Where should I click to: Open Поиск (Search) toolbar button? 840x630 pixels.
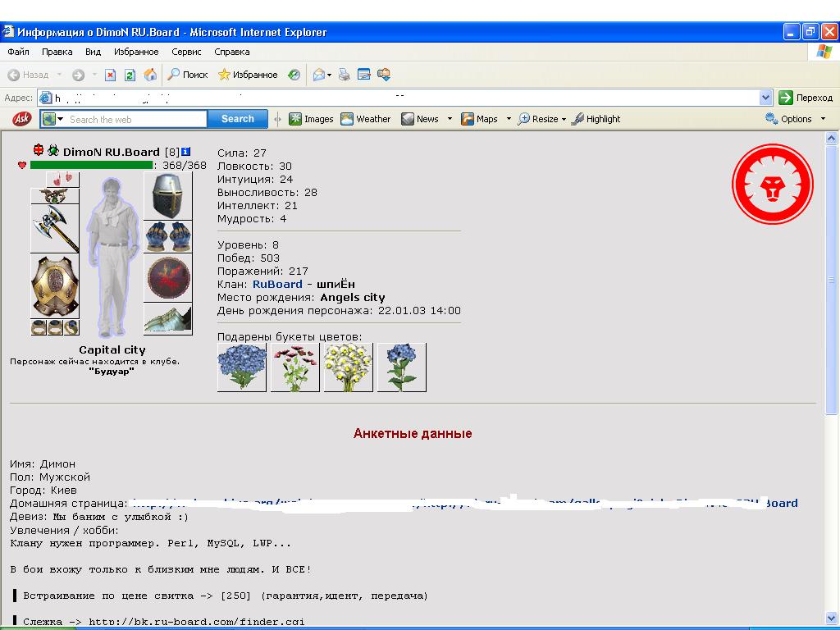(x=188, y=75)
